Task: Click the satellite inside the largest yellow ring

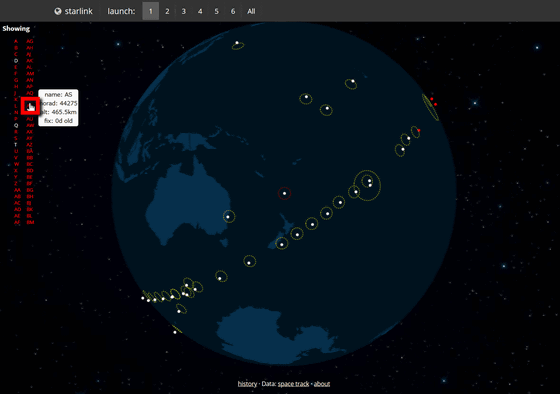Action: point(370,181)
